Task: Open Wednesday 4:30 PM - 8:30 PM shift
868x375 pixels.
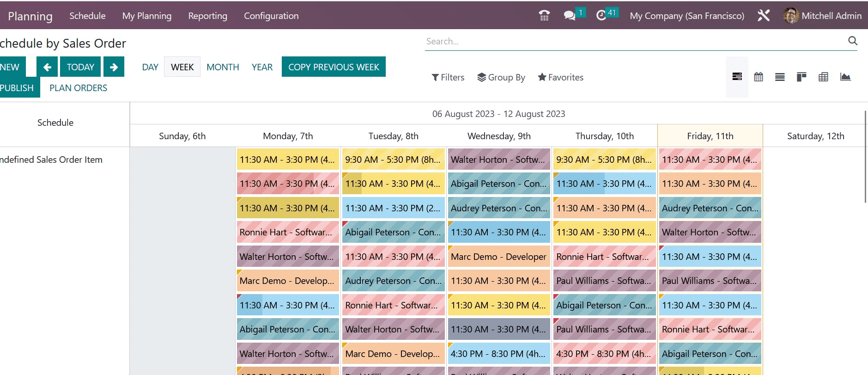Action: [499, 354]
